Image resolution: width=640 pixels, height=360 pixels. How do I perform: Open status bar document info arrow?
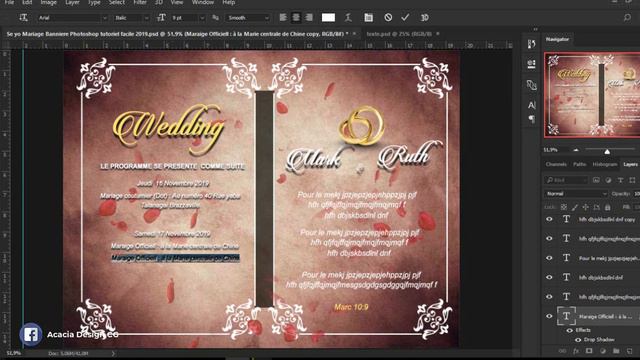[x=113, y=353]
